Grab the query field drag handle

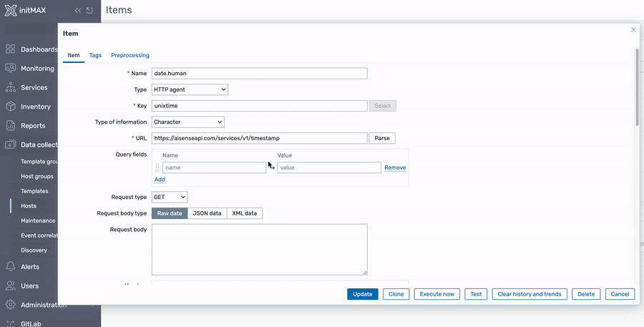tap(157, 167)
